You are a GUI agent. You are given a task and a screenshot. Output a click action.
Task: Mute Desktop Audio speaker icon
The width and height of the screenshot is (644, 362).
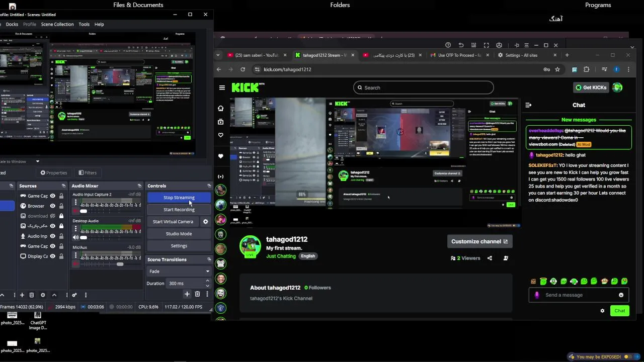pos(76,237)
